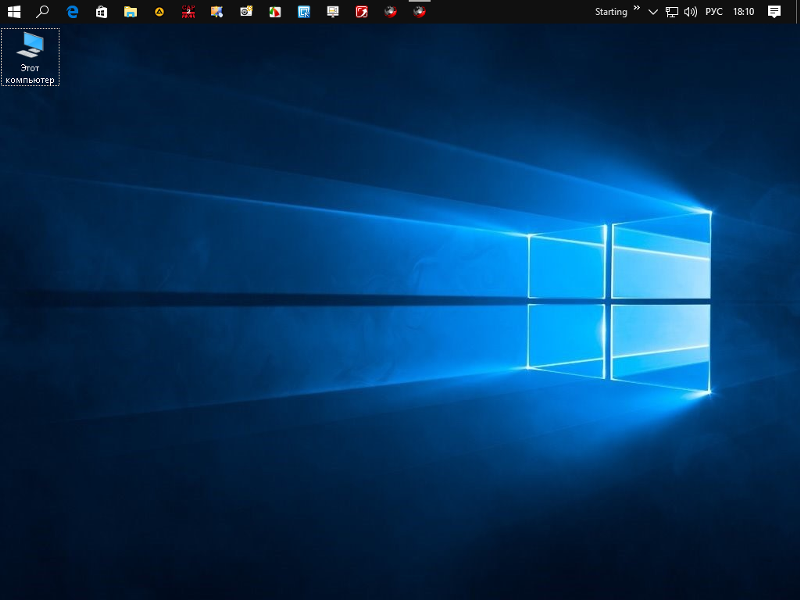
Task: Open the clock showing 18:10
Action: coord(743,12)
